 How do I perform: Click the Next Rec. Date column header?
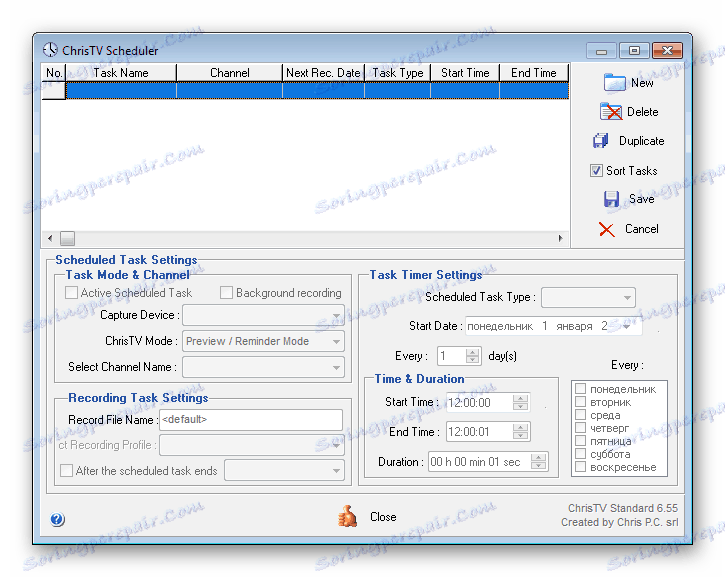323,73
